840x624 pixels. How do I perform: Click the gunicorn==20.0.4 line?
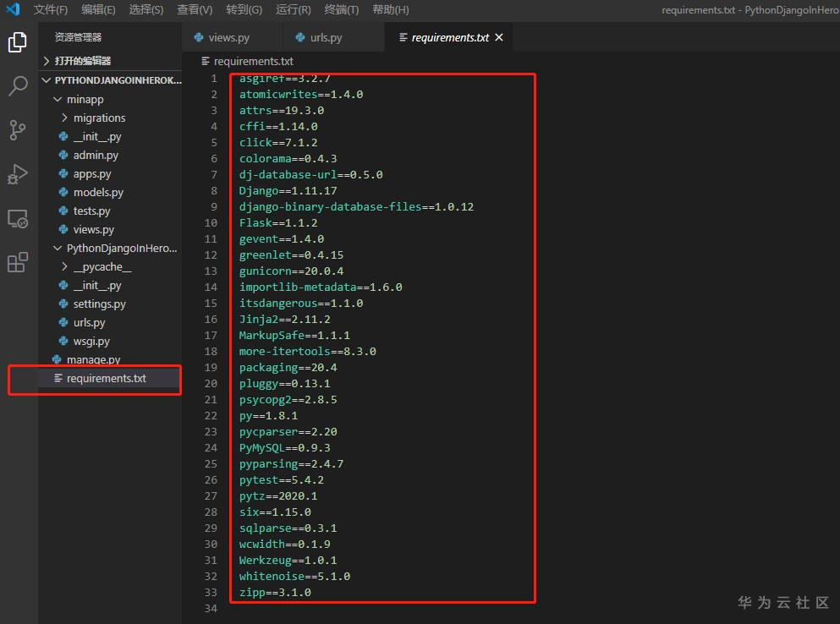[292, 271]
